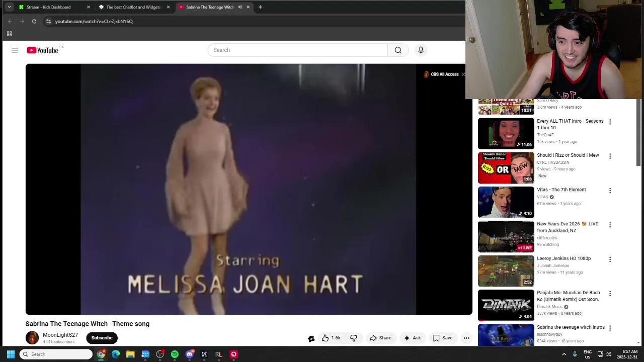
Task: Click the extension icon left of like
Action: 311,338
